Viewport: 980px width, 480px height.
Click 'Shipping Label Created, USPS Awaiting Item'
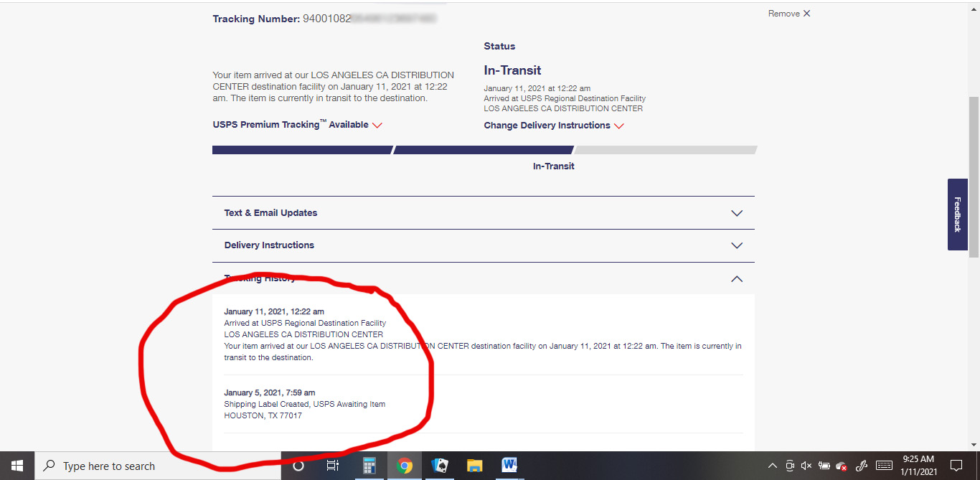pyautogui.click(x=304, y=404)
